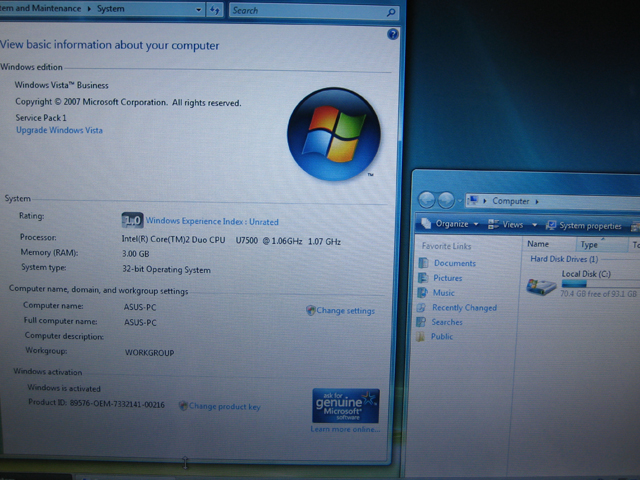The width and height of the screenshot is (640, 480).
Task: Select the processor text U7500
Action: 247,240
